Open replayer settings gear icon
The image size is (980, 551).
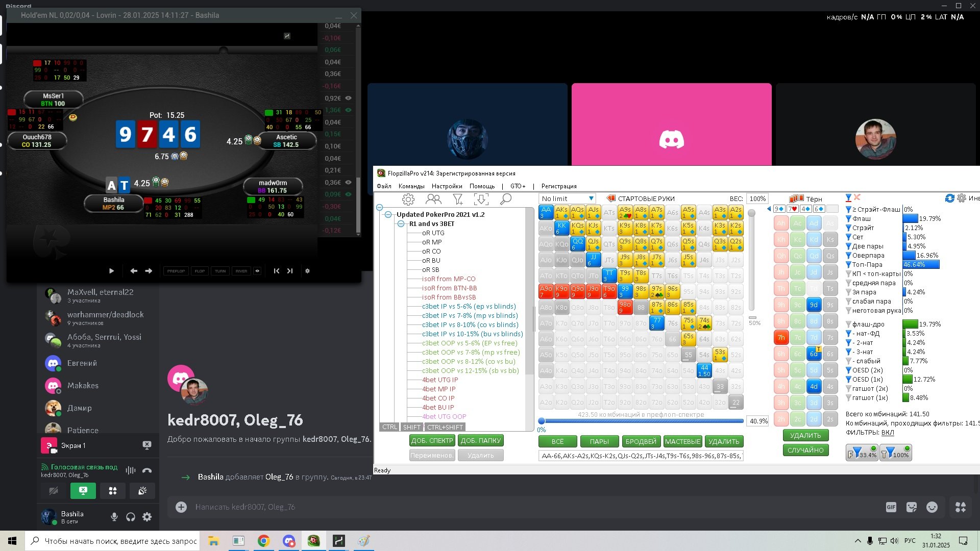tap(307, 271)
